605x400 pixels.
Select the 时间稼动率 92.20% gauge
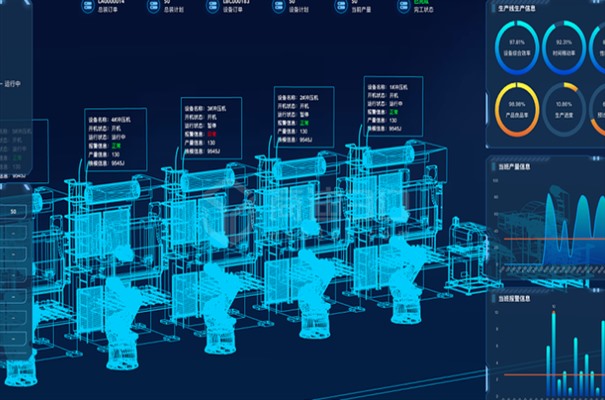pyautogui.click(x=564, y=47)
